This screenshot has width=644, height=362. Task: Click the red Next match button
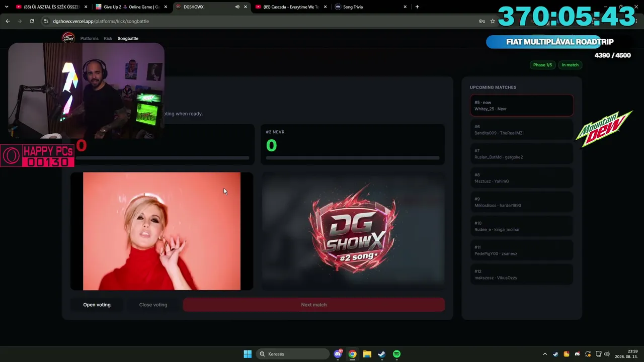click(314, 305)
